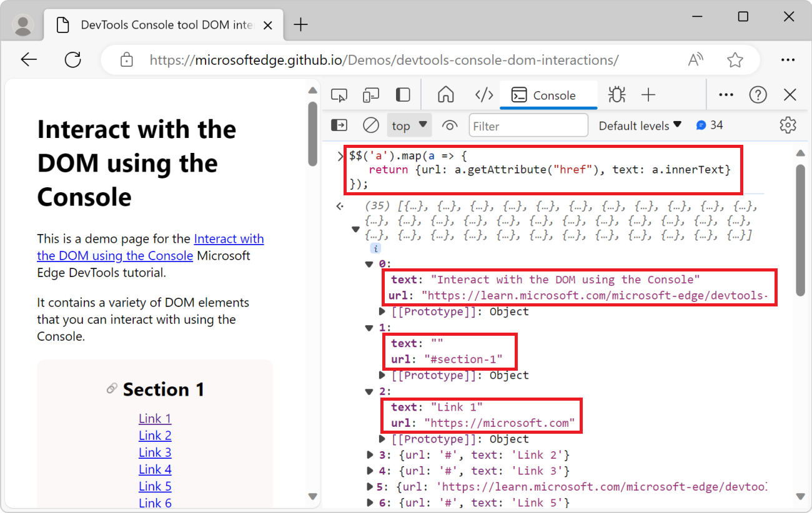Image resolution: width=812 pixels, height=513 pixels.
Task: Click the 34 issues counter badge
Action: click(710, 125)
